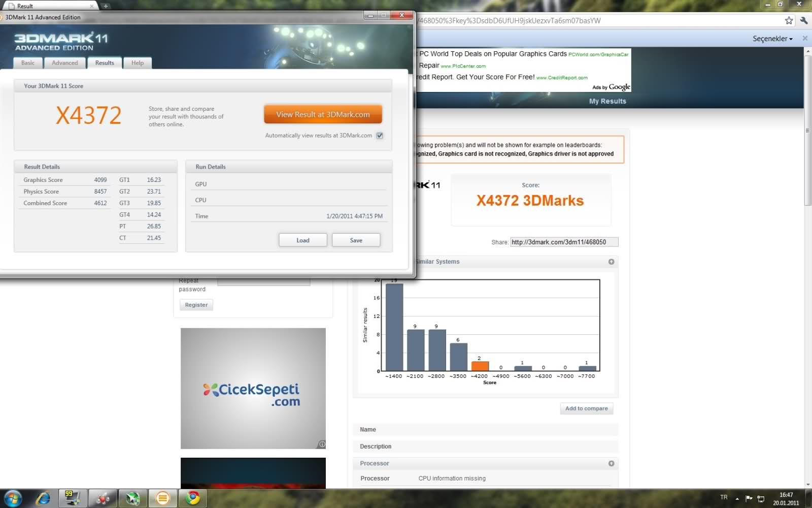Collapse the Similar Systems section

click(x=611, y=262)
